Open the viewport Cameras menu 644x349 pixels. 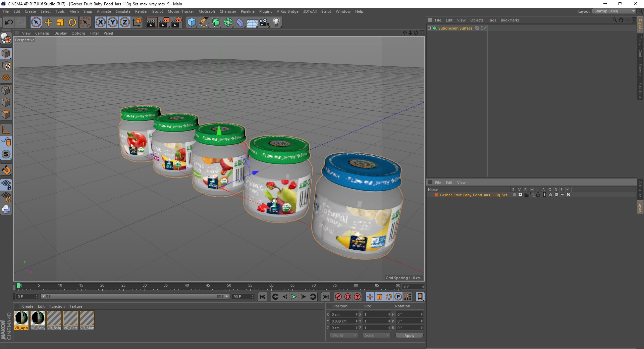pyautogui.click(x=42, y=33)
